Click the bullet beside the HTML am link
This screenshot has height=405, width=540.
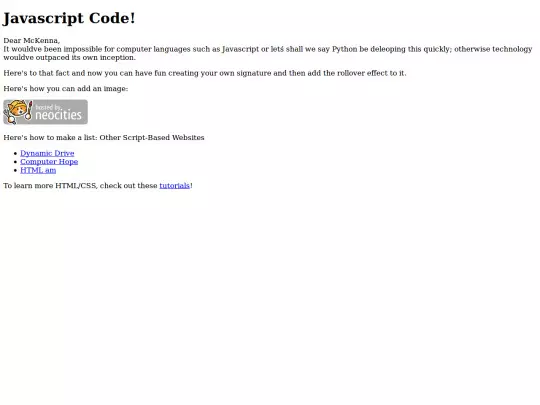pos(15,170)
